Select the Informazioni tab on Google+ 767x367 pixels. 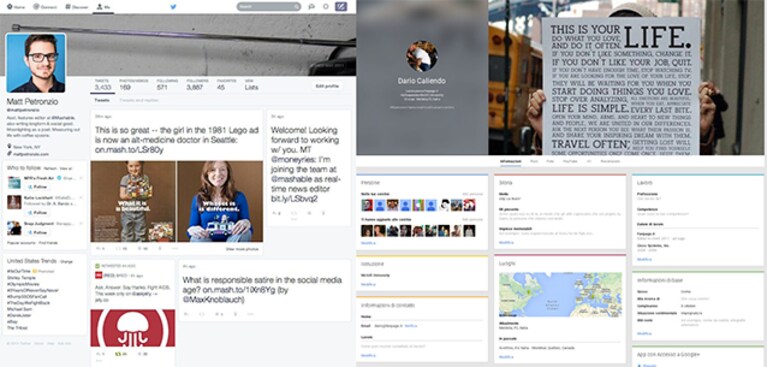click(x=510, y=161)
